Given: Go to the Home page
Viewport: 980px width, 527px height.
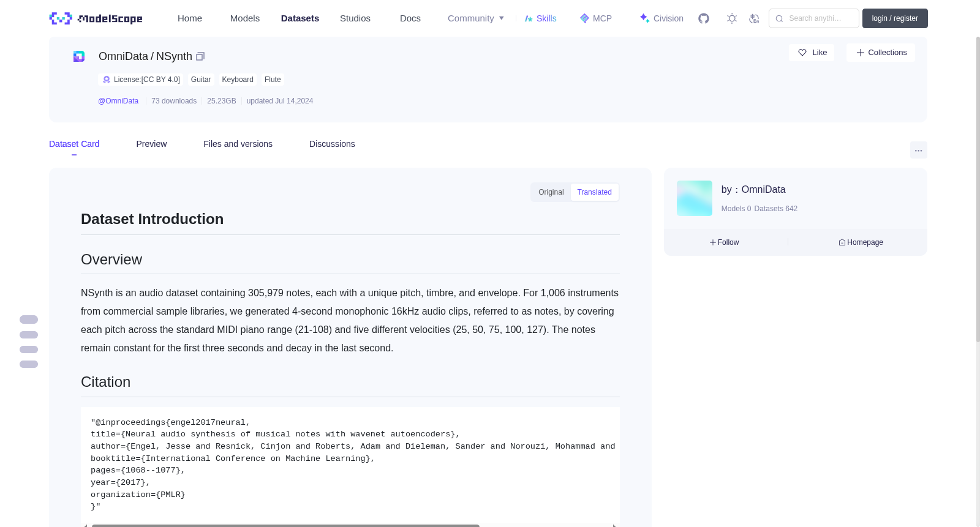Looking at the screenshot, I should pos(190,18).
